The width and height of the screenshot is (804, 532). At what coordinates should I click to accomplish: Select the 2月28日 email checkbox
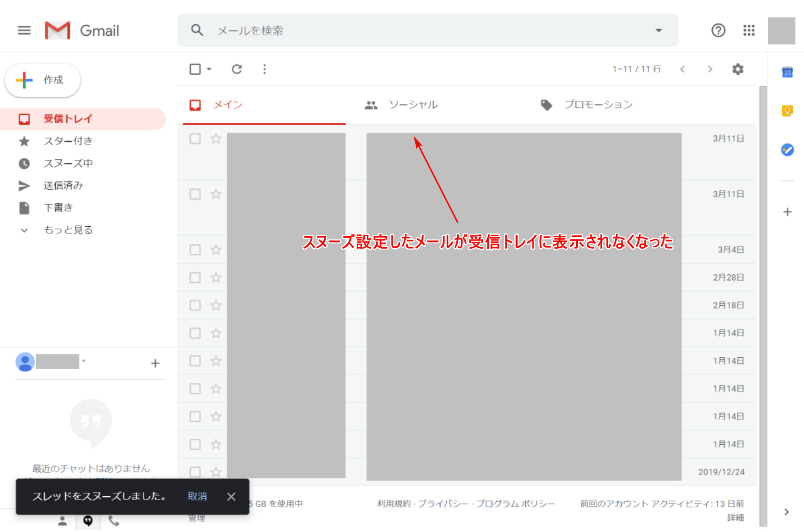tap(195, 278)
